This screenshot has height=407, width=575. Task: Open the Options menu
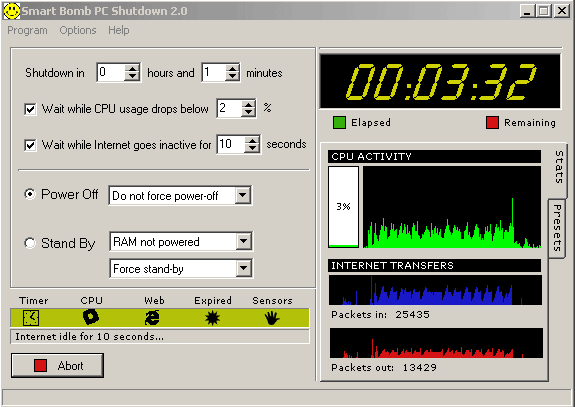(78, 30)
